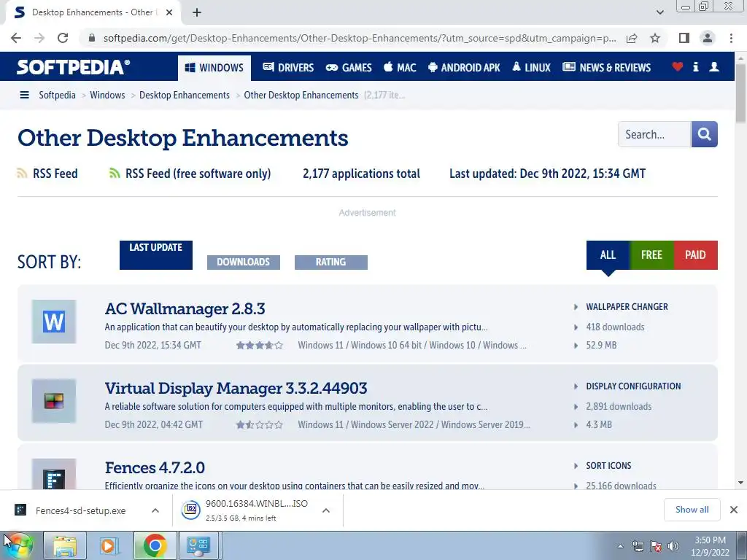Go to the Linux section
The width and height of the screenshot is (747, 560).
(531, 68)
